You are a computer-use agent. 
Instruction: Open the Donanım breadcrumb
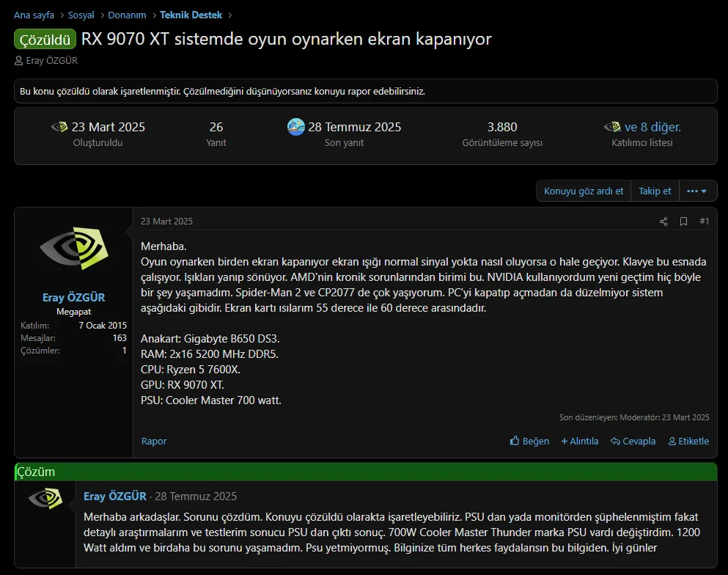click(x=127, y=15)
